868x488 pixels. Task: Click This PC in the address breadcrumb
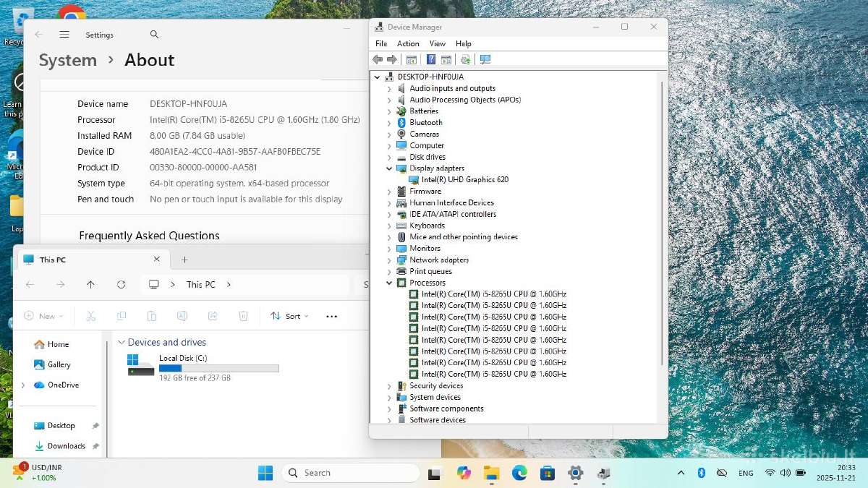pyautogui.click(x=201, y=285)
